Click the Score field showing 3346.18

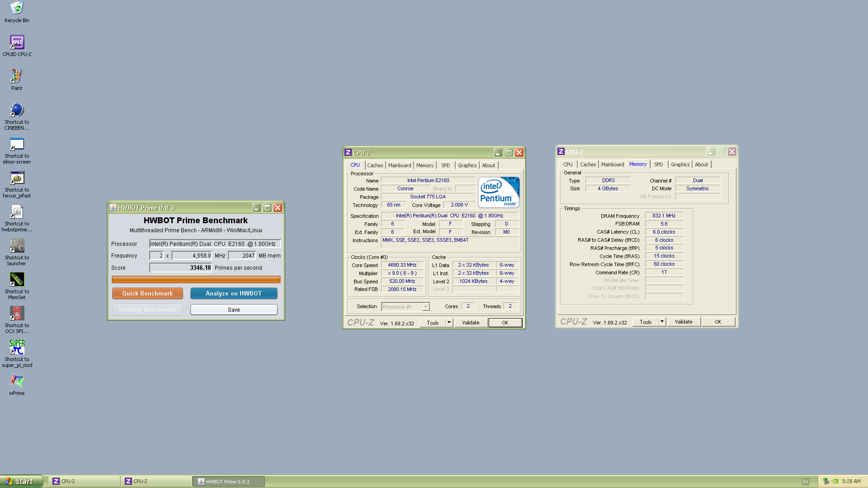click(x=181, y=267)
